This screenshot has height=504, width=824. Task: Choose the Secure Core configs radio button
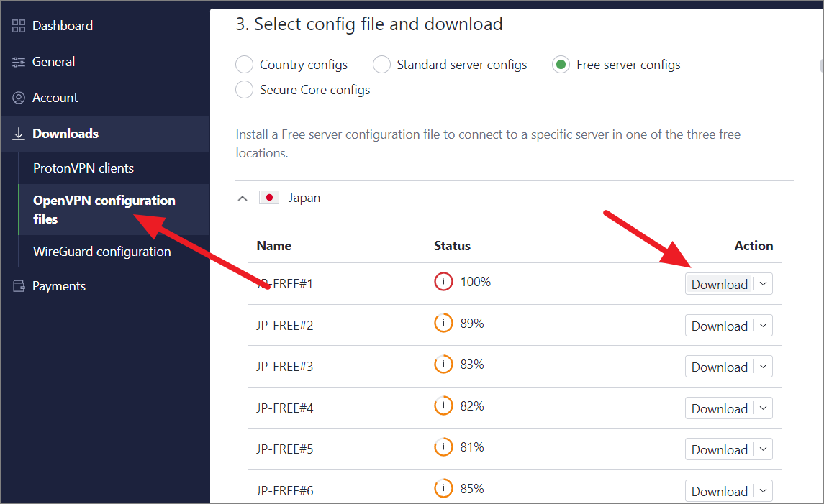coord(245,90)
